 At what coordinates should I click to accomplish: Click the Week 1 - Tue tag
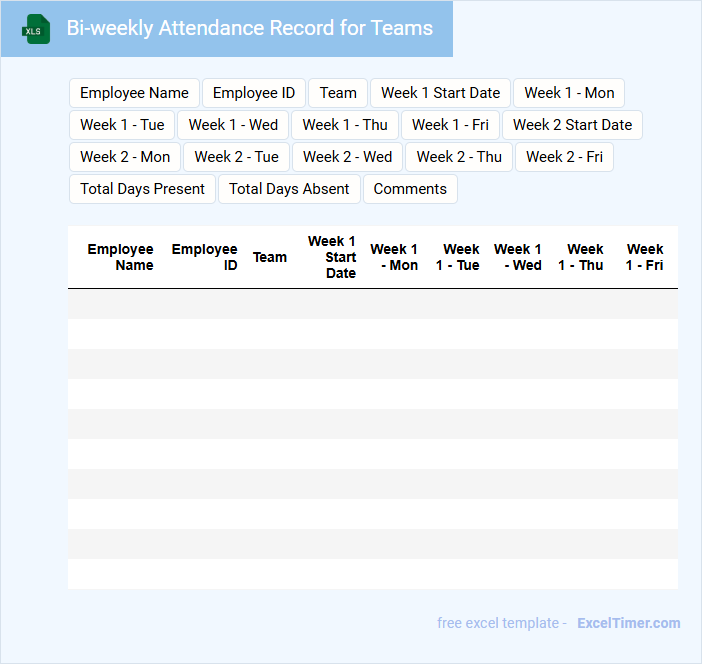pyautogui.click(x=122, y=125)
